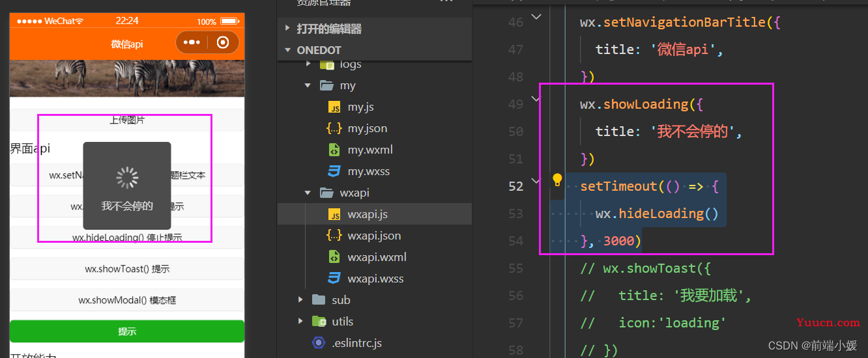Image resolution: width=868 pixels, height=358 pixels.
Task: Click hideLoading on line 53
Action: 661,213
